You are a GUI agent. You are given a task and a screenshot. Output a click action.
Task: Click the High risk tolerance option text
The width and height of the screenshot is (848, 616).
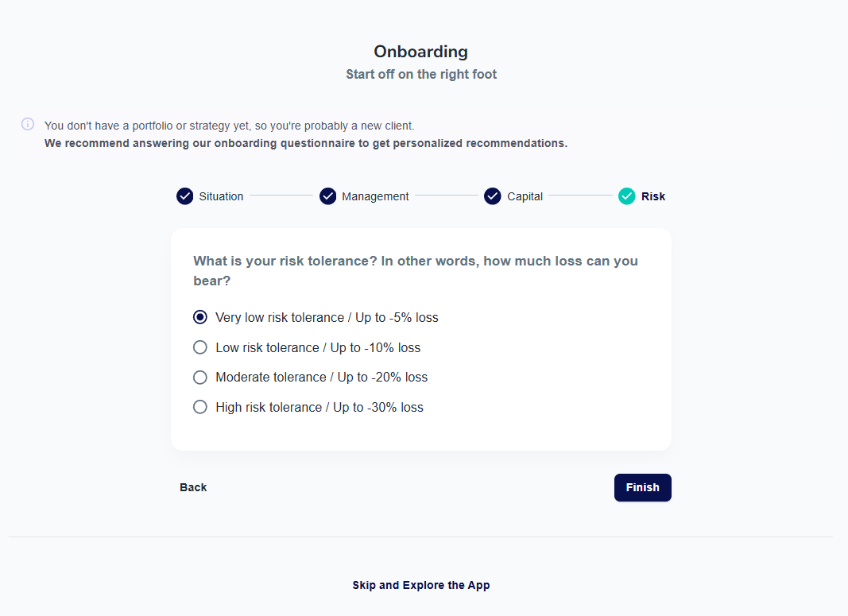[x=319, y=407]
